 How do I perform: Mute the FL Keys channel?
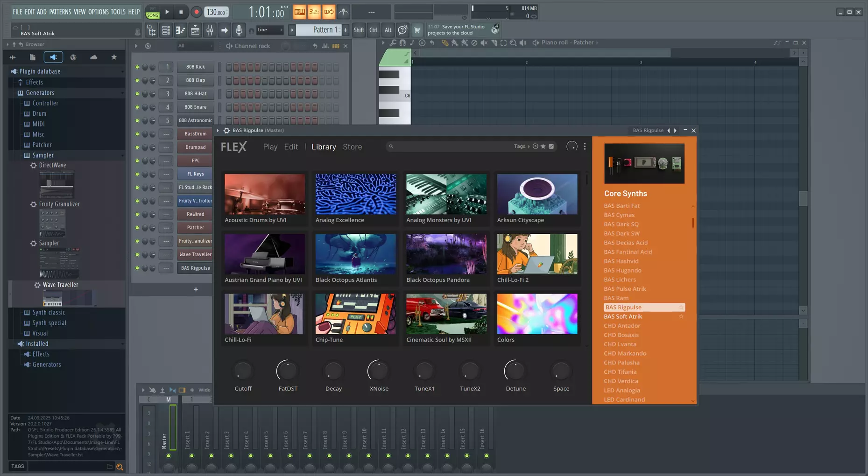pos(137,174)
